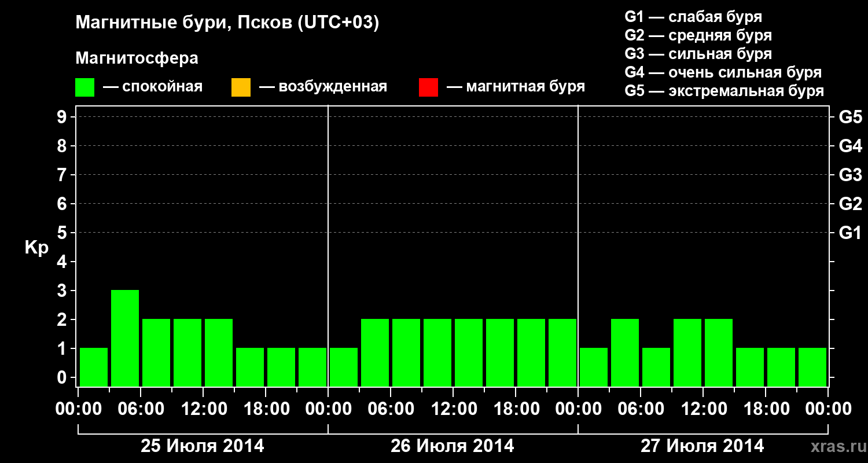Click the standalone 'G5' right-axis label

[850, 117]
